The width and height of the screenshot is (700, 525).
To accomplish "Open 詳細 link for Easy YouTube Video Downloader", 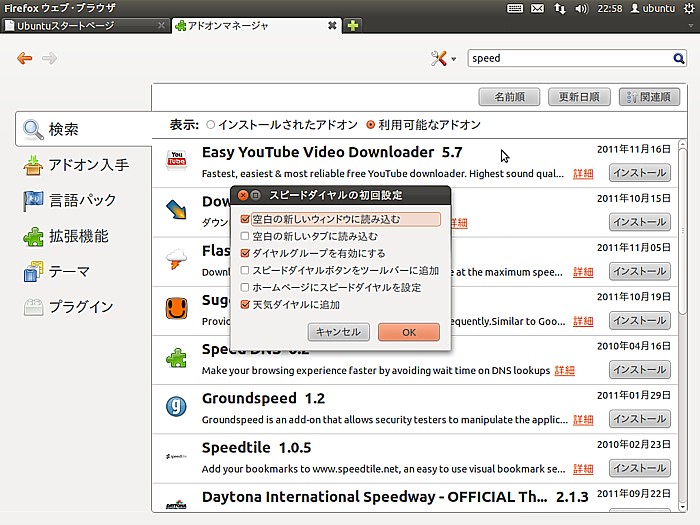I will (583, 174).
